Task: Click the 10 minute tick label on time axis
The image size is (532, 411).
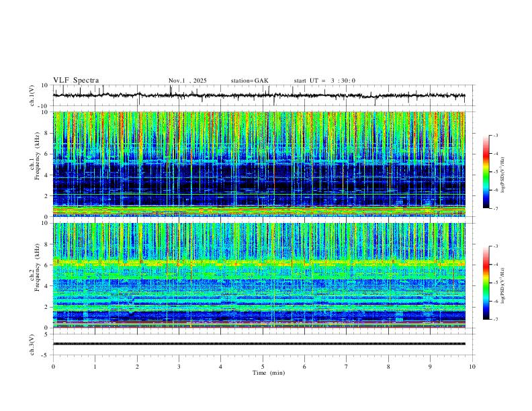Action: click(x=472, y=367)
